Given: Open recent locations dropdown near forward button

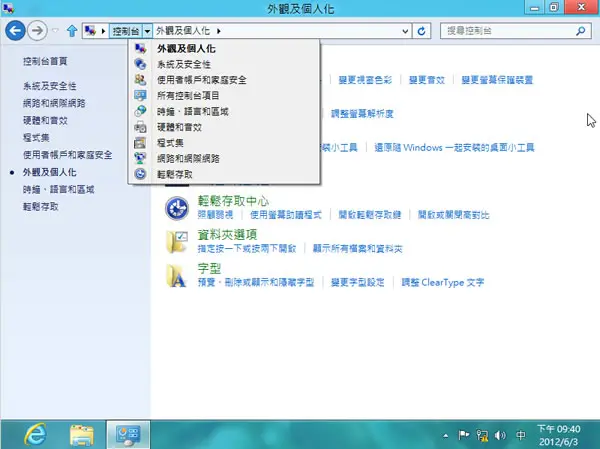Looking at the screenshot, I should click(55, 31).
